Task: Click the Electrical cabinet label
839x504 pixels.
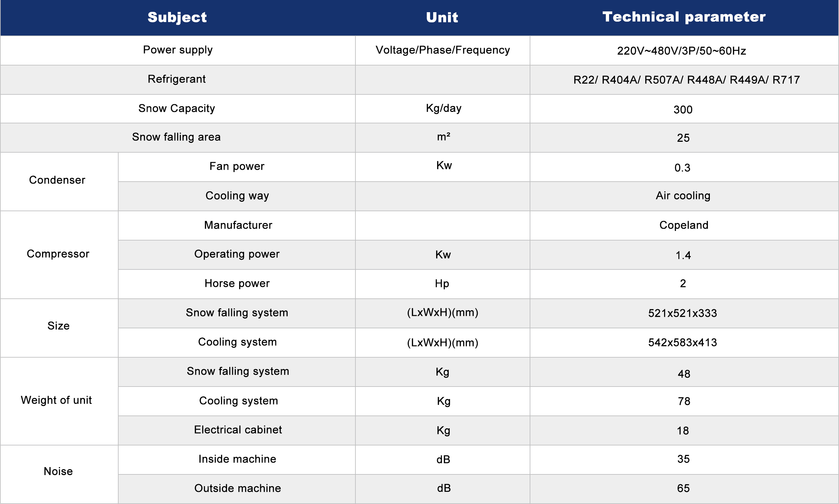Action: 238,430
